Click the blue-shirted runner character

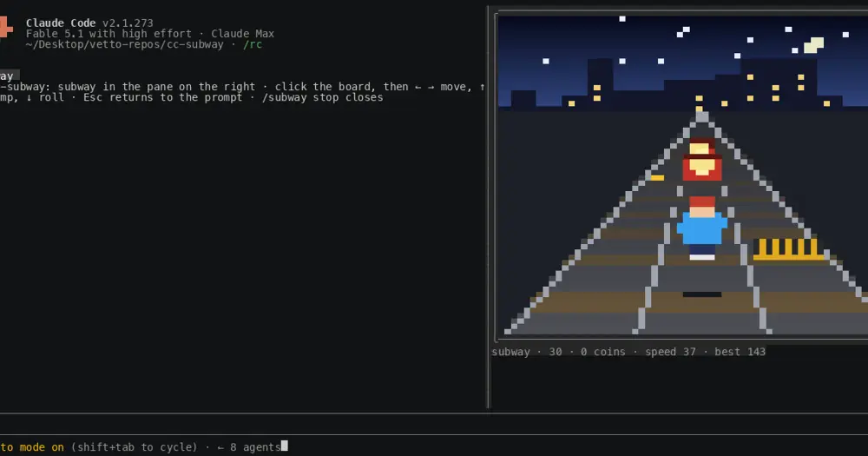(702, 228)
